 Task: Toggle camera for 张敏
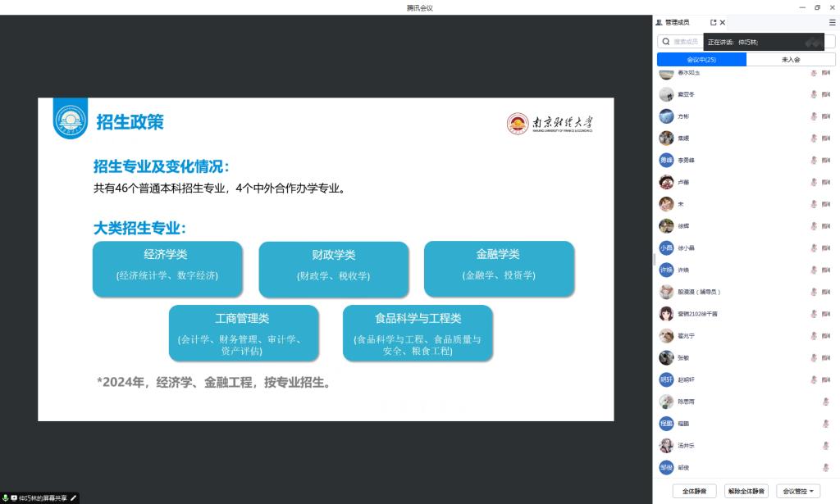pyautogui.click(x=826, y=357)
